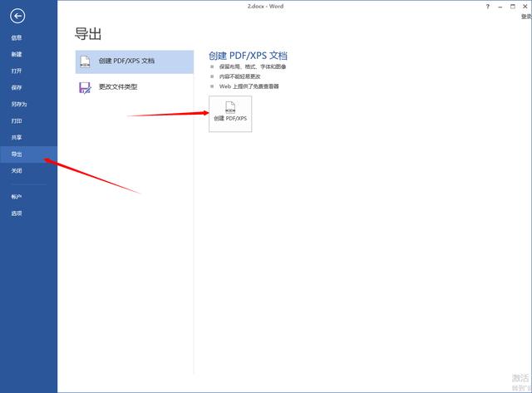The image size is (532, 393).
Task: Select 新建 (New) in the sidebar
Action: tap(17, 54)
